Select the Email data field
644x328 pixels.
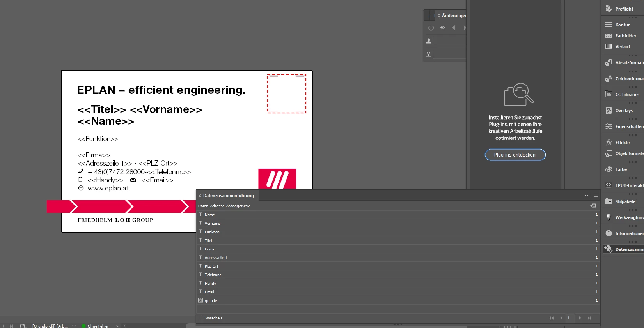(x=398, y=292)
